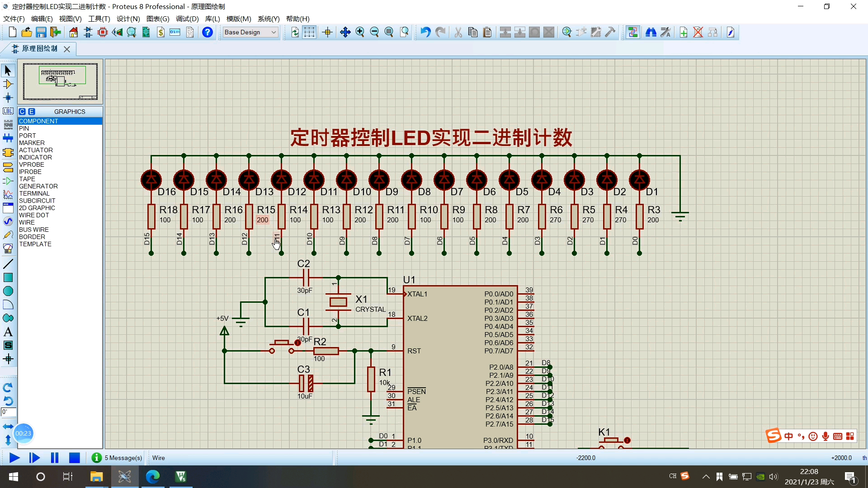Toggle the grid display button
The width and height of the screenshot is (868, 488).
click(x=309, y=32)
